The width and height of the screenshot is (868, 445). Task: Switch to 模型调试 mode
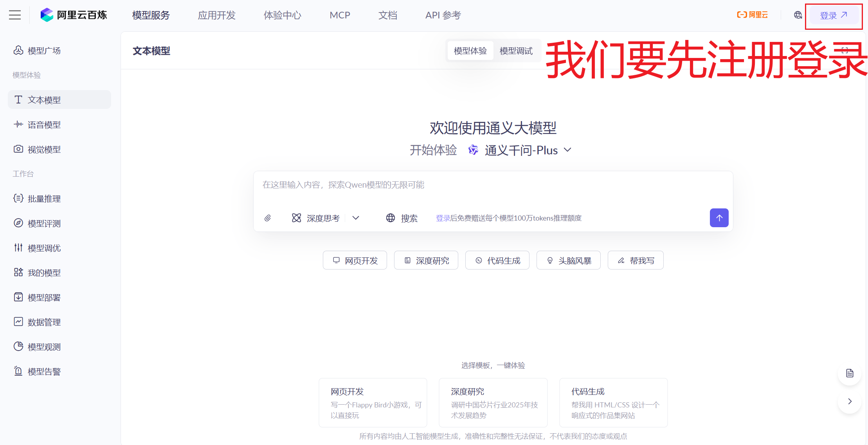516,51
